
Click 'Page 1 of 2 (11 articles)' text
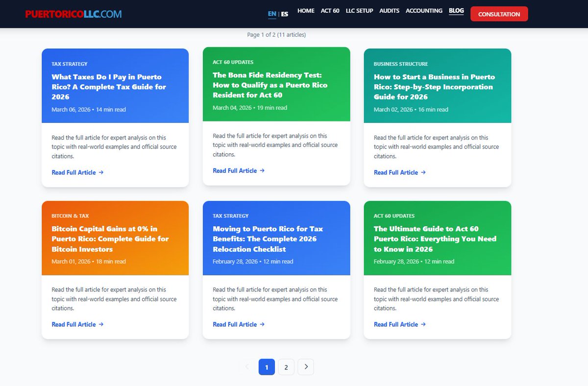tap(276, 35)
